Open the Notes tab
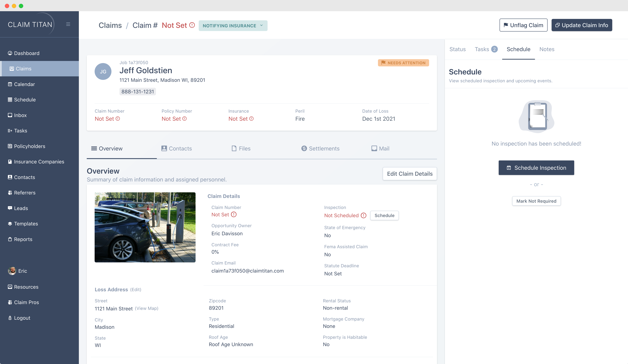This screenshot has width=628, height=364. (547, 49)
